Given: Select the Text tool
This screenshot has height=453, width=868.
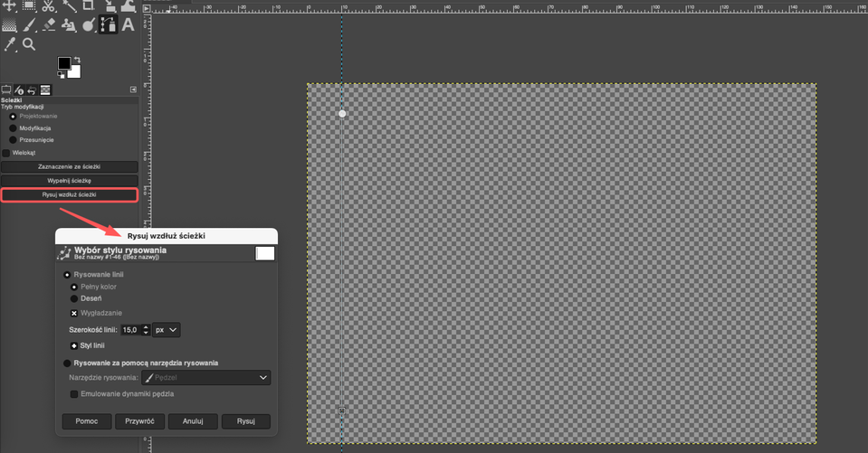Looking at the screenshot, I should pyautogui.click(x=128, y=24).
